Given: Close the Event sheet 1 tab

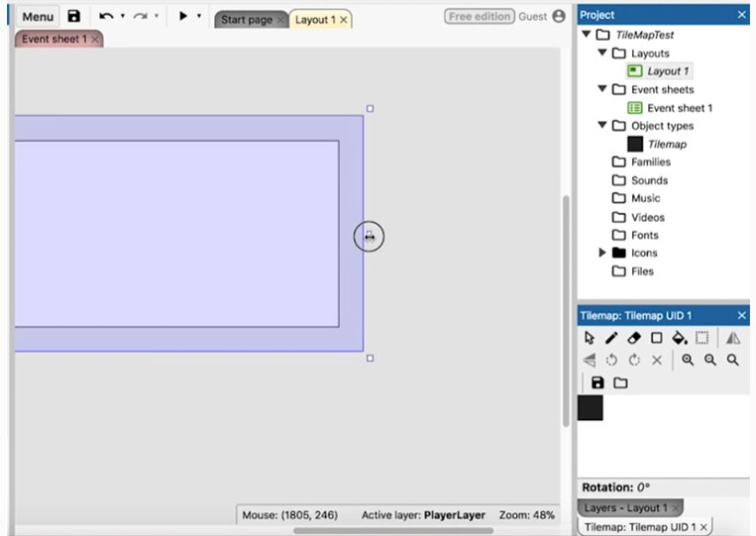Looking at the screenshot, I should 95,40.
